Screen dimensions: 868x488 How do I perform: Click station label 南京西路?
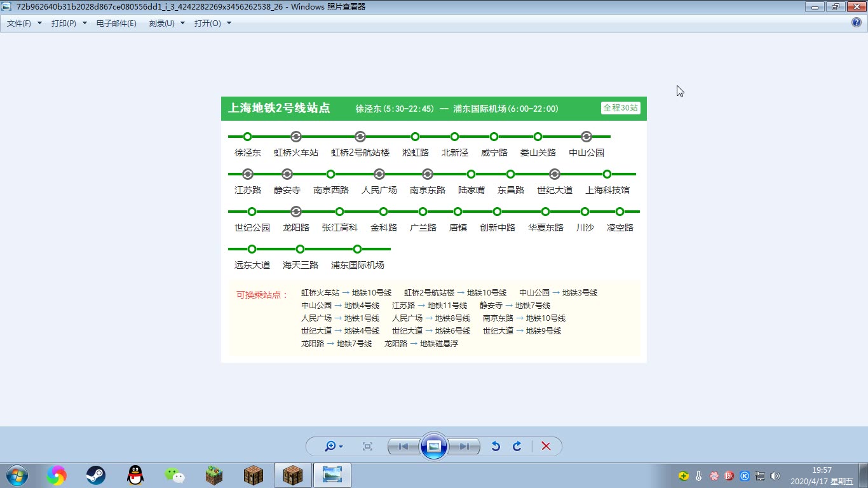coord(331,190)
